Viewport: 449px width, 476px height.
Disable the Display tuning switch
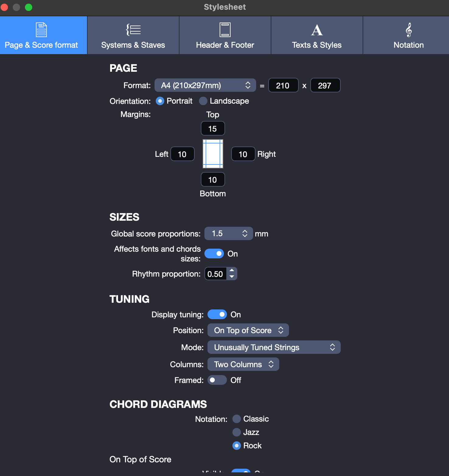coord(217,314)
